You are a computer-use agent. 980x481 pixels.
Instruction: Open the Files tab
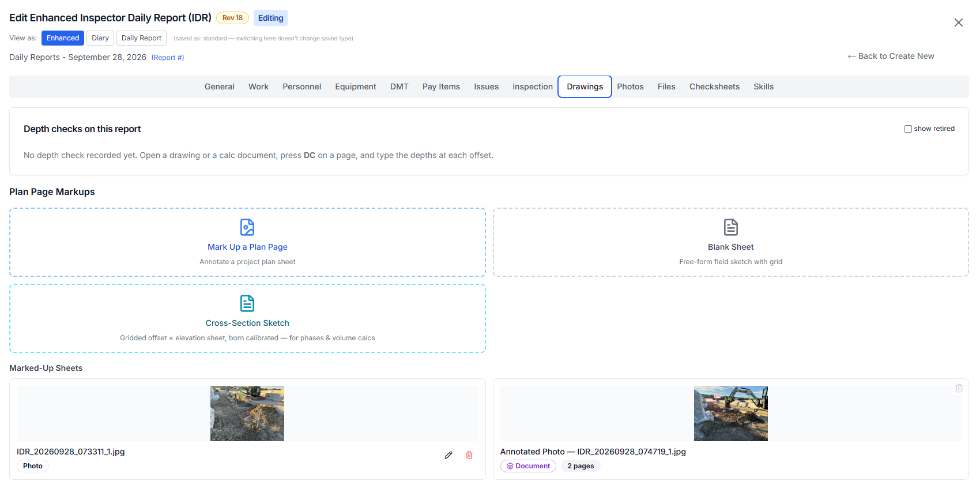point(666,87)
